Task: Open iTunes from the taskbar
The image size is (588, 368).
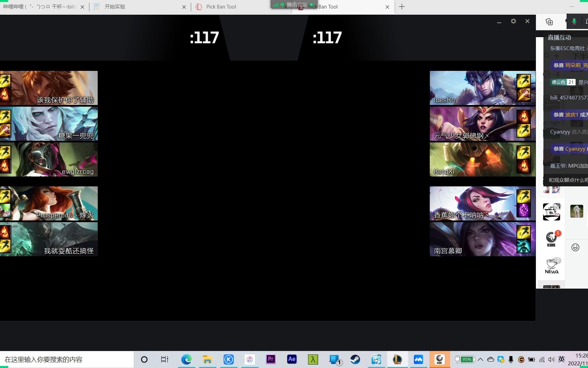Action: click(250, 359)
